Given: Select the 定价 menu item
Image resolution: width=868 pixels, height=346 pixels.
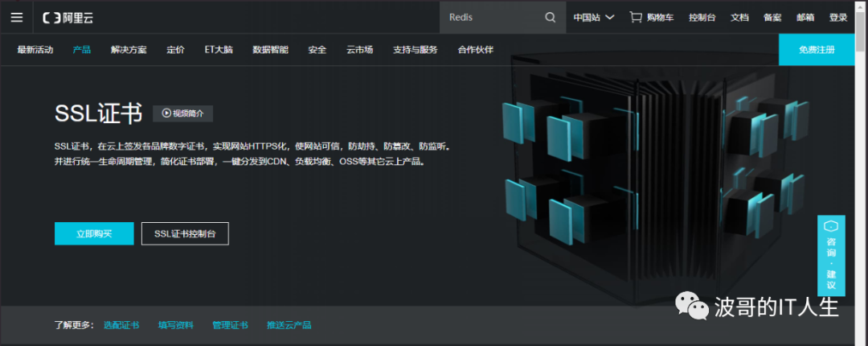Looking at the screenshot, I should point(175,50).
